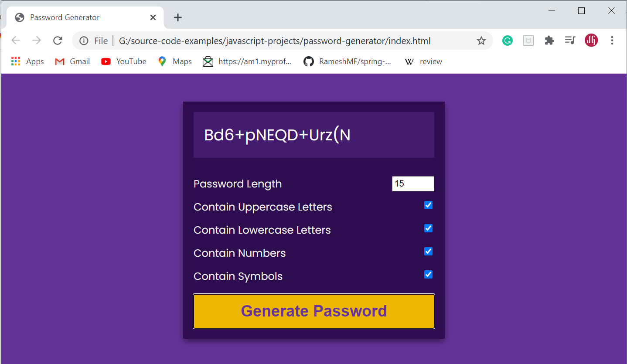Disable Contain Numbers option
This screenshot has width=627, height=364.
[x=428, y=251]
